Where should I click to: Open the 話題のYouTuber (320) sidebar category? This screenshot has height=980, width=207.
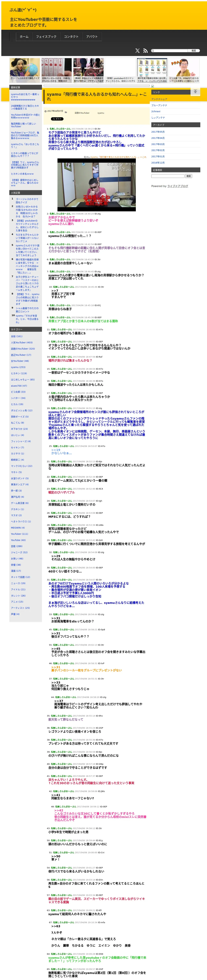pyautogui.click(x=23, y=349)
